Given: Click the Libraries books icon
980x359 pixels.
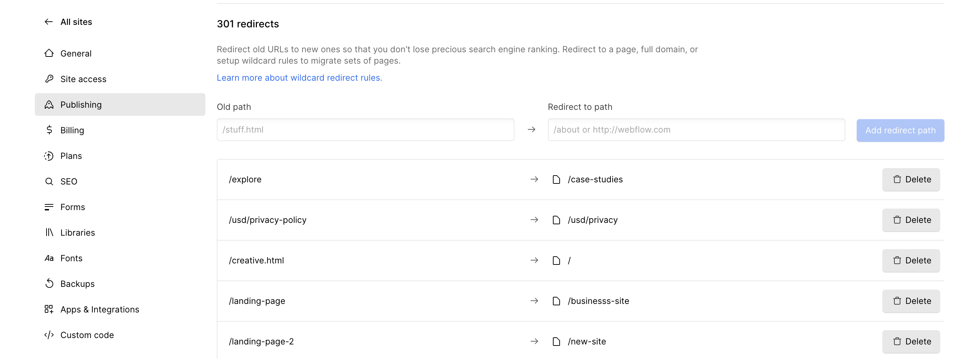Looking at the screenshot, I should click(49, 232).
